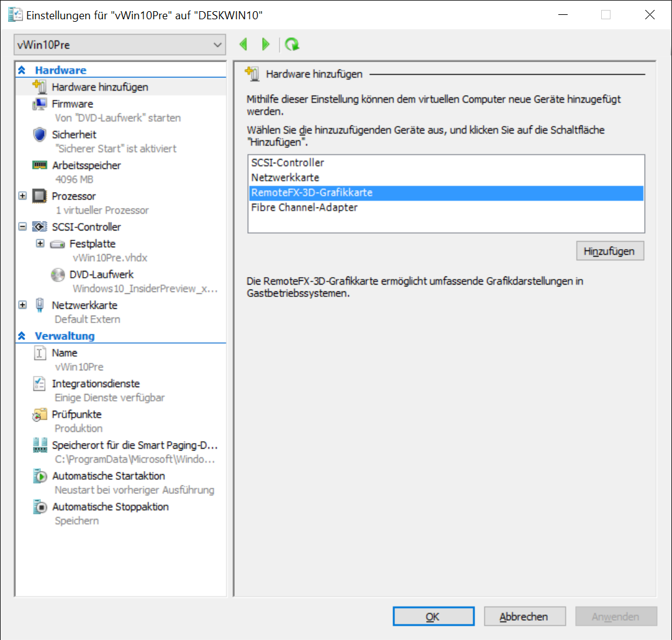Click the Automatische Stoppaktion stop icon
The image size is (672, 640).
(40, 506)
